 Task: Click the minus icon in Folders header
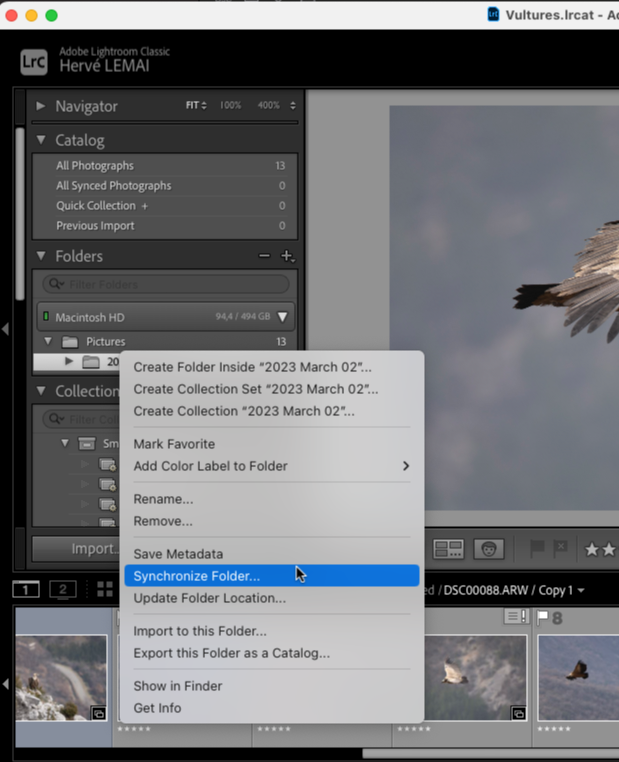click(x=264, y=256)
